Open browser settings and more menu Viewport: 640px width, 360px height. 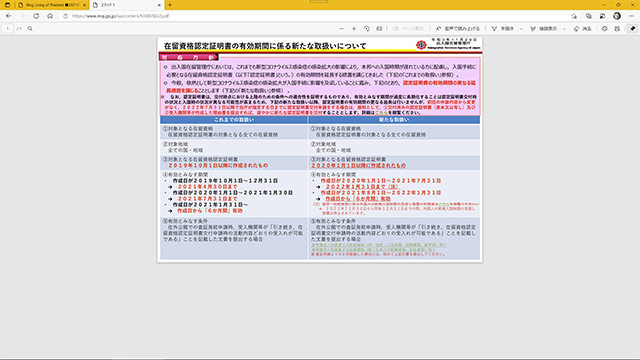[631, 16]
